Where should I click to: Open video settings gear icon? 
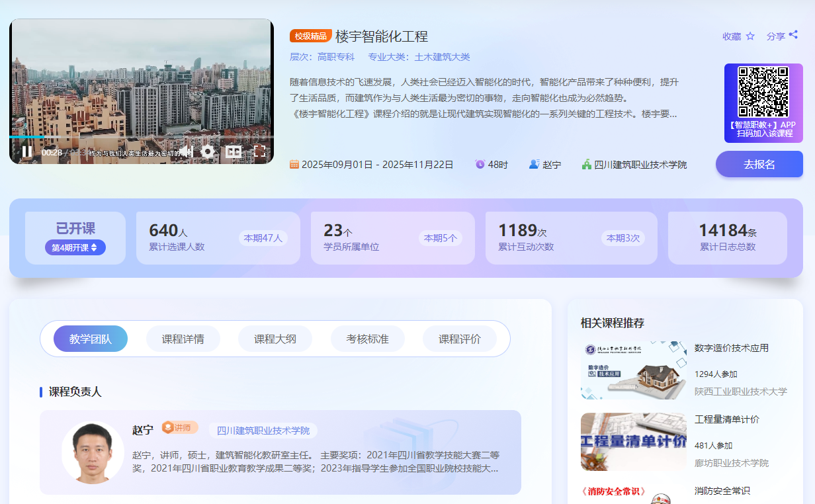[208, 151]
